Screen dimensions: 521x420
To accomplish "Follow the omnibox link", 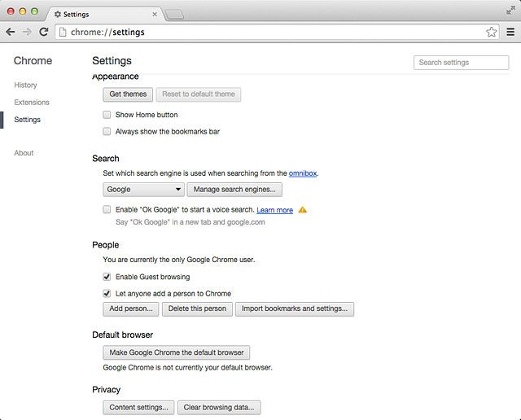I will tap(303, 173).
